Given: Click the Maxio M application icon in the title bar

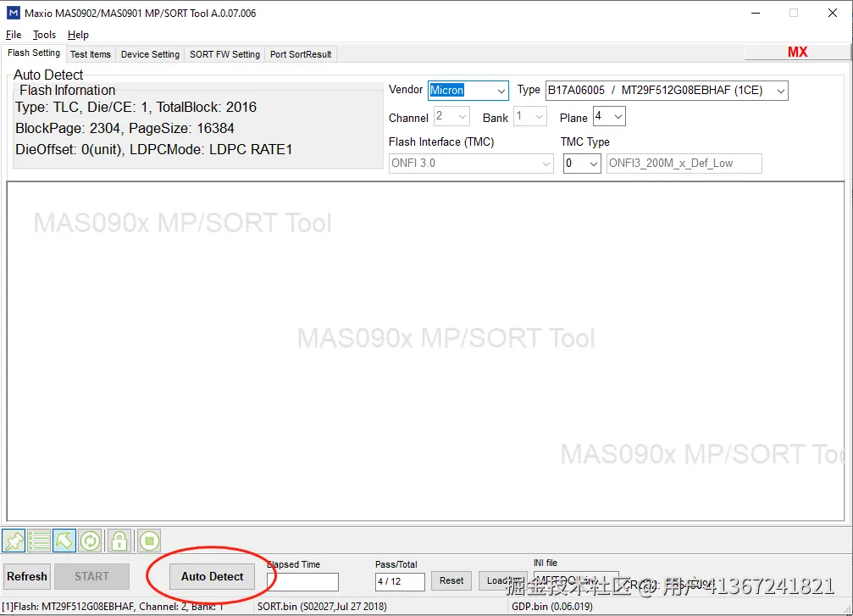Looking at the screenshot, I should point(13,13).
